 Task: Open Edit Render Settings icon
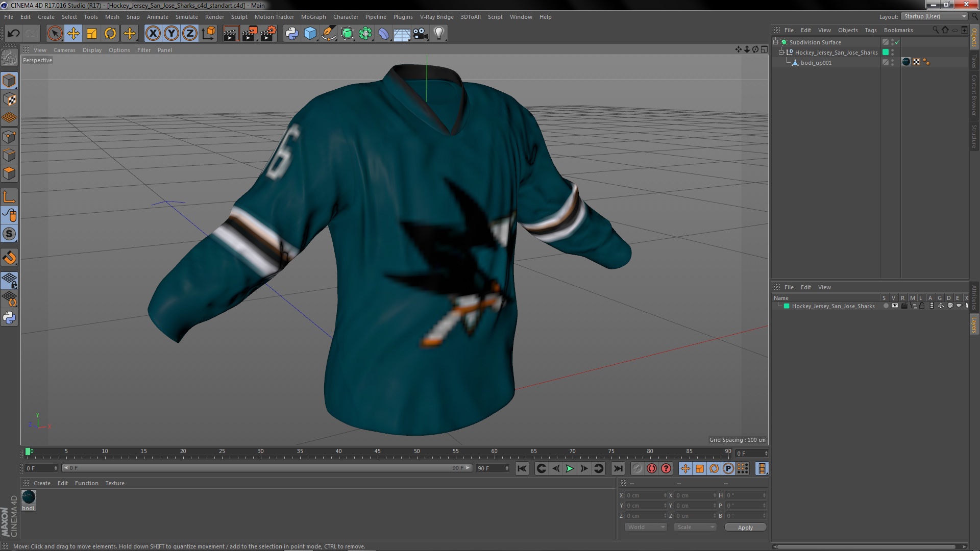(268, 34)
